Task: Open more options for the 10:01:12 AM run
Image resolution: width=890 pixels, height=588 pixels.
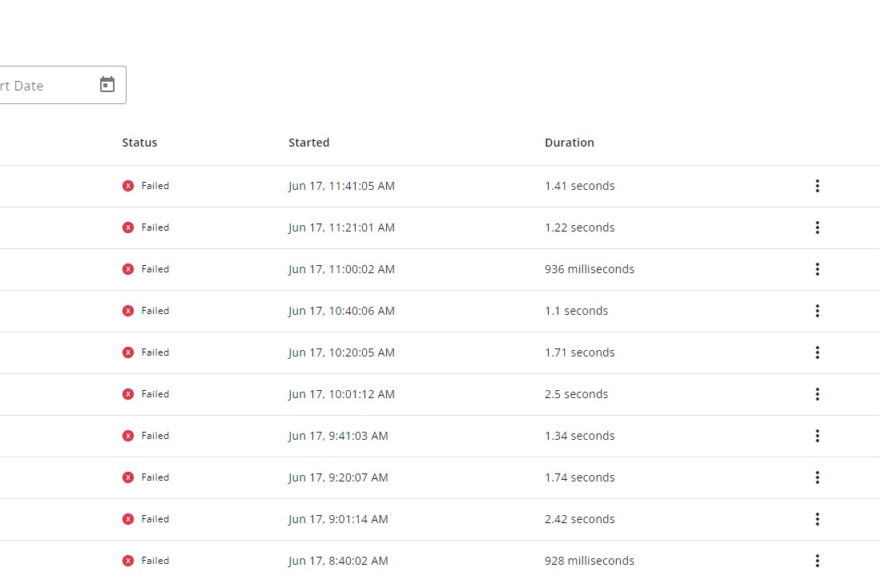Action: click(x=817, y=394)
